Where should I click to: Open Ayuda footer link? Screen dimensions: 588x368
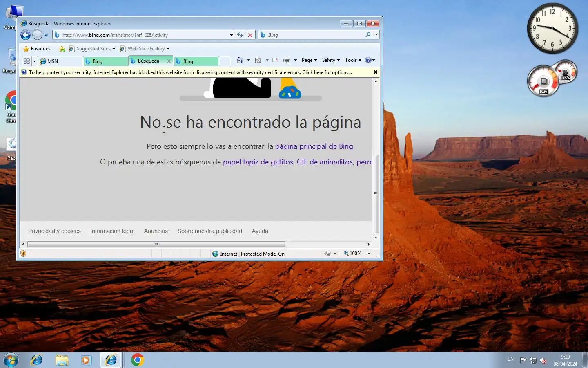click(260, 231)
